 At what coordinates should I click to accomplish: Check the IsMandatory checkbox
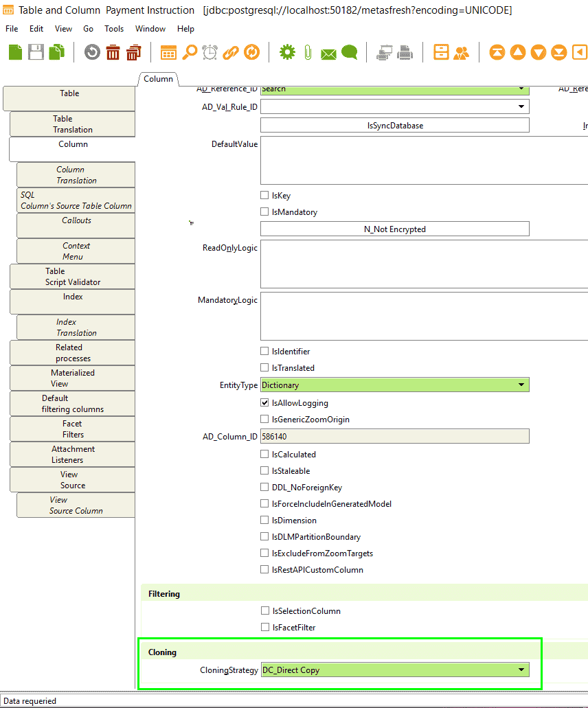(x=264, y=212)
